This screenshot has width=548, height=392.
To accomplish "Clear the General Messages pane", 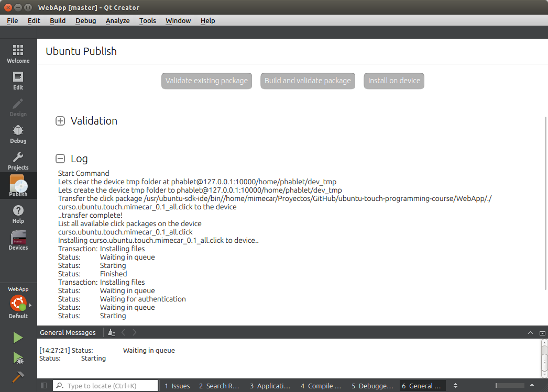I will pyautogui.click(x=112, y=333).
